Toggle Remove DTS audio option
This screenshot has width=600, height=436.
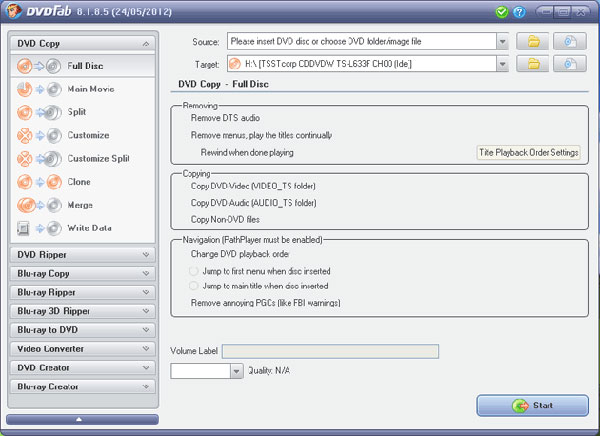click(x=225, y=118)
